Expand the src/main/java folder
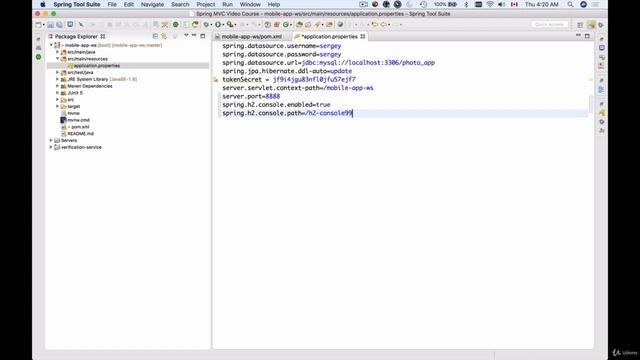Screen dimensions: 640x360 58,52
